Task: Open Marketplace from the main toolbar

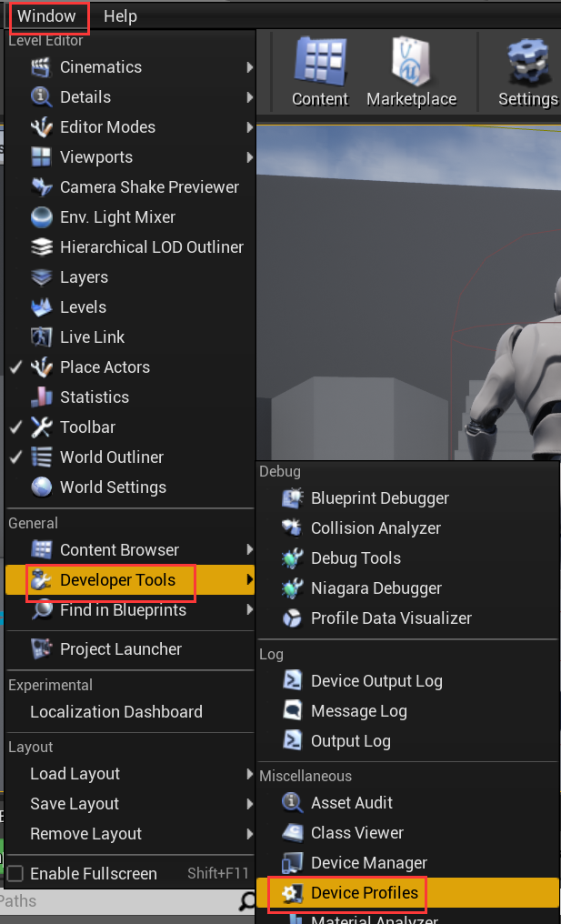Action: pos(411,72)
